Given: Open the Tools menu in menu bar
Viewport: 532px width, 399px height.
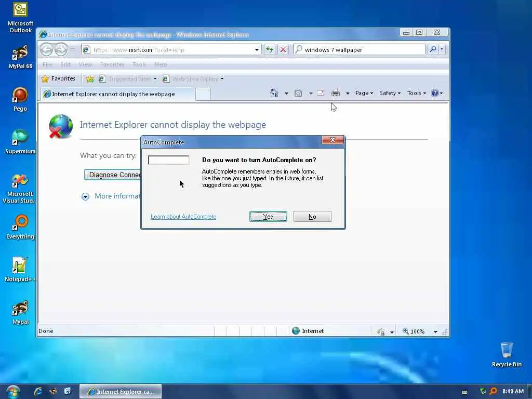Looking at the screenshot, I should pyautogui.click(x=139, y=64).
